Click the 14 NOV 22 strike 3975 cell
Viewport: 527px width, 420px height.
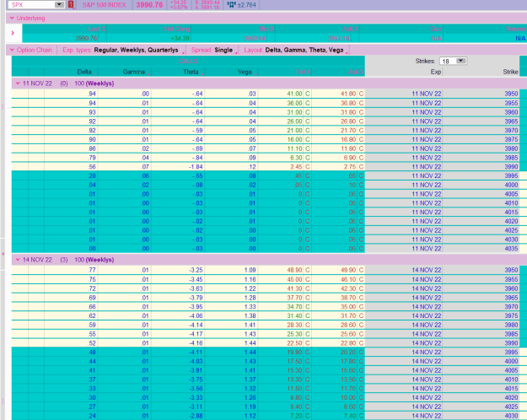click(x=511, y=315)
